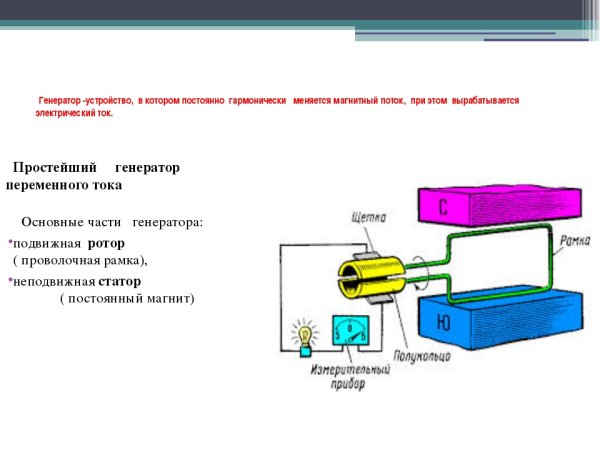This screenshot has height=450, width=600.
Task: Click the measuring device gauge icon
Action: tap(348, 330)
